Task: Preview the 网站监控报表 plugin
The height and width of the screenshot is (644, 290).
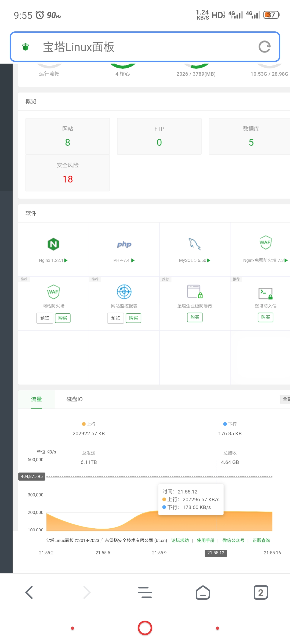Action: click(115, 318)
